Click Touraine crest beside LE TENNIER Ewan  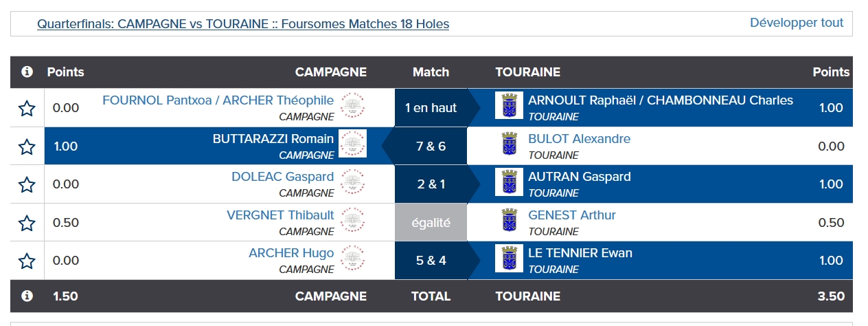pyautogui.click(x=509, y=258)
